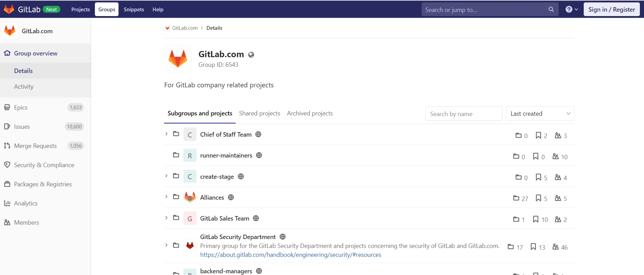644x275 pixels.
Task: Click the GitLab fox logo in header
Action: click(9, 9)
